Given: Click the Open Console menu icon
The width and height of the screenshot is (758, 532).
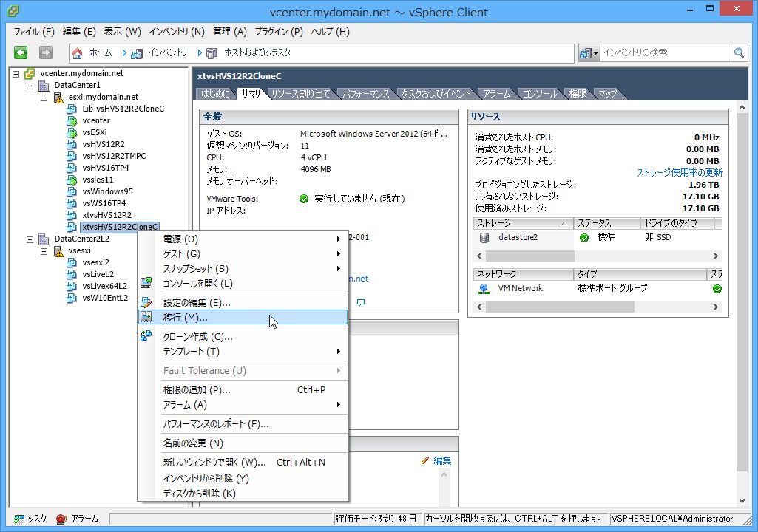Looking at the screenshot, I should click(x=146, y=283).
